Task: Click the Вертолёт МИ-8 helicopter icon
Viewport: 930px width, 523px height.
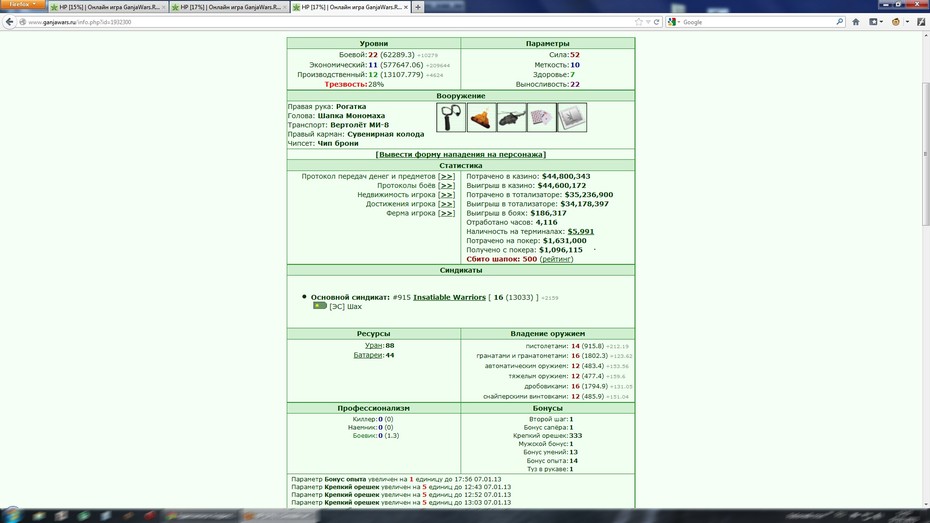Action: (511, 117)
